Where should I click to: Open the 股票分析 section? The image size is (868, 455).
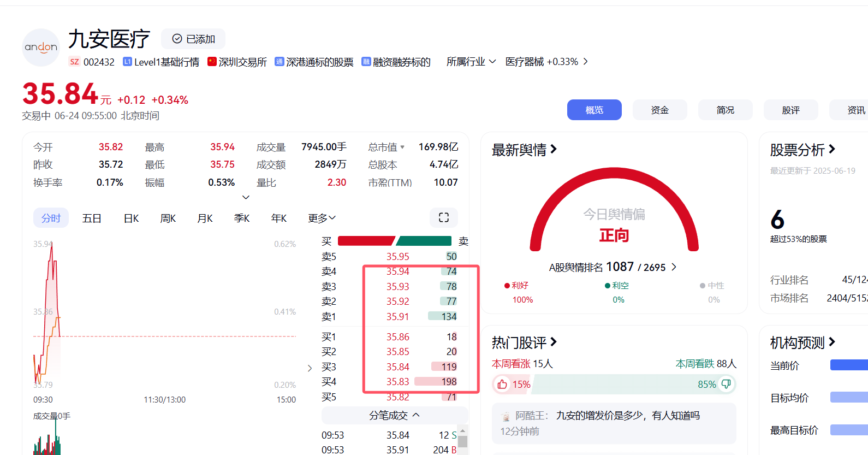(802, 150)
